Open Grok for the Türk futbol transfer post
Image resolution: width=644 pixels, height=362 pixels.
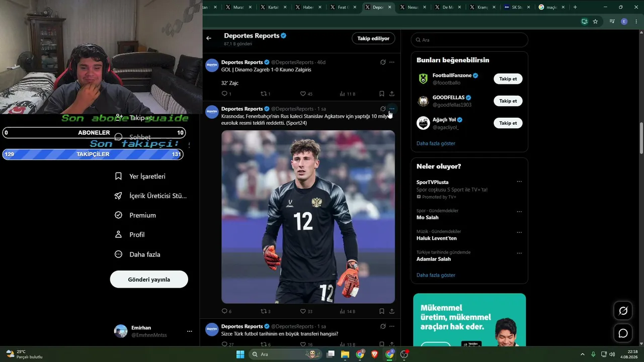(x=383, y=326)
